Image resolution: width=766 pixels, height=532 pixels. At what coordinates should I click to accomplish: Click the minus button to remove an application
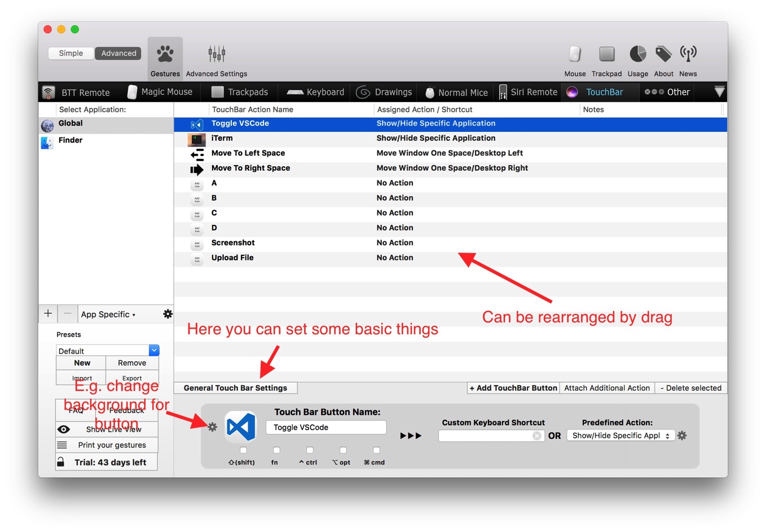tap(68, 313)
